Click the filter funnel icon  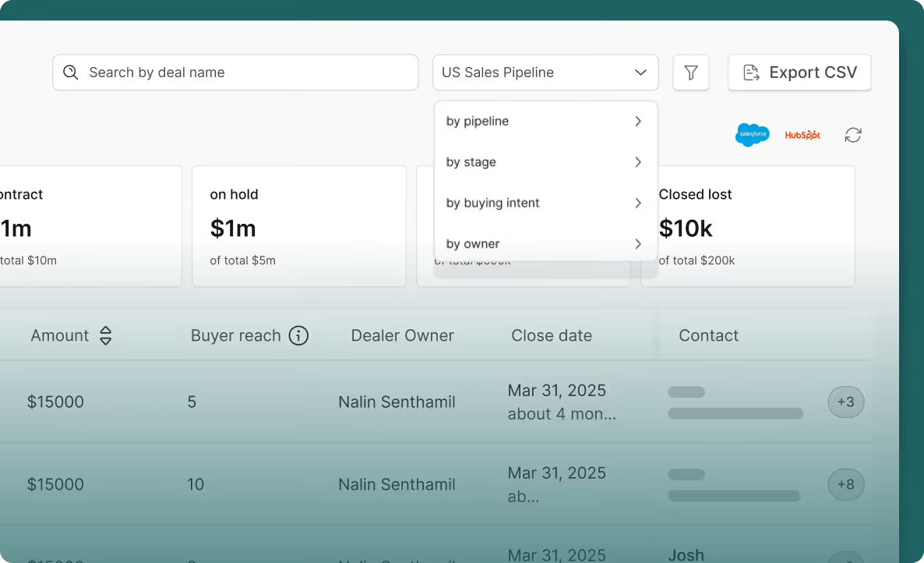pyautogui.click(x=690, y=73)
